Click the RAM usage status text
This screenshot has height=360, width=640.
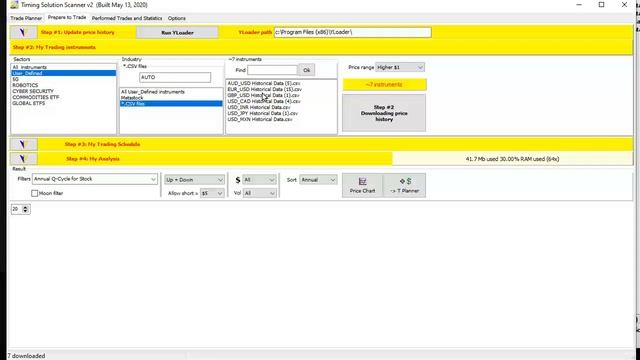click(512, 159)
